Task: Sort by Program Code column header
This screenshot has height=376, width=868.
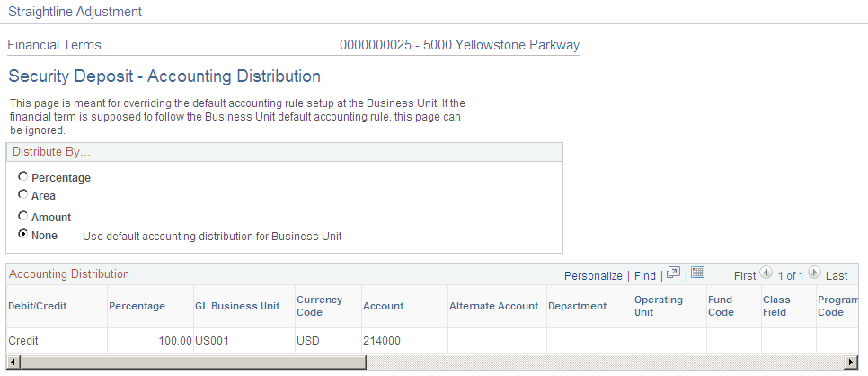Action: (837, 306)
